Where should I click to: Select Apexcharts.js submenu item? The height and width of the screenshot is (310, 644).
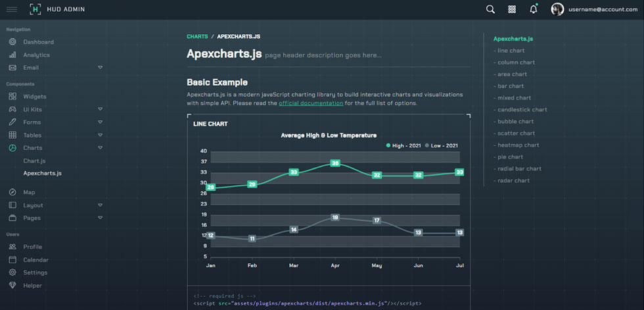[42, 173]
